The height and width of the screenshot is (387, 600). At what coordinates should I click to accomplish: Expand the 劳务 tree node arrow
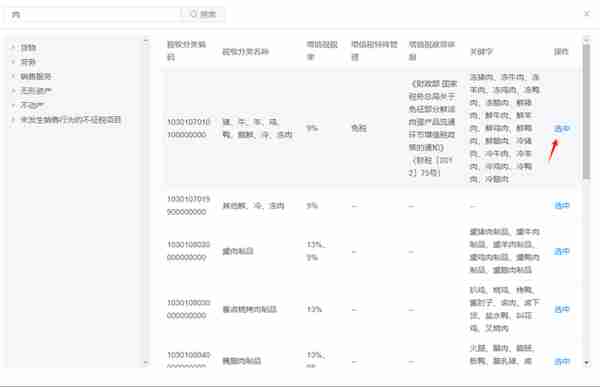click(x=13, y=62)
